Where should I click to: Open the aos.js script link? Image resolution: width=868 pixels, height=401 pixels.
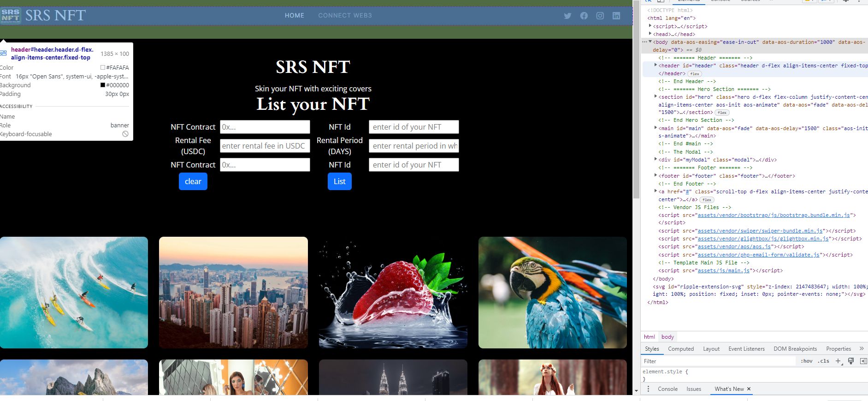[734, 246]
